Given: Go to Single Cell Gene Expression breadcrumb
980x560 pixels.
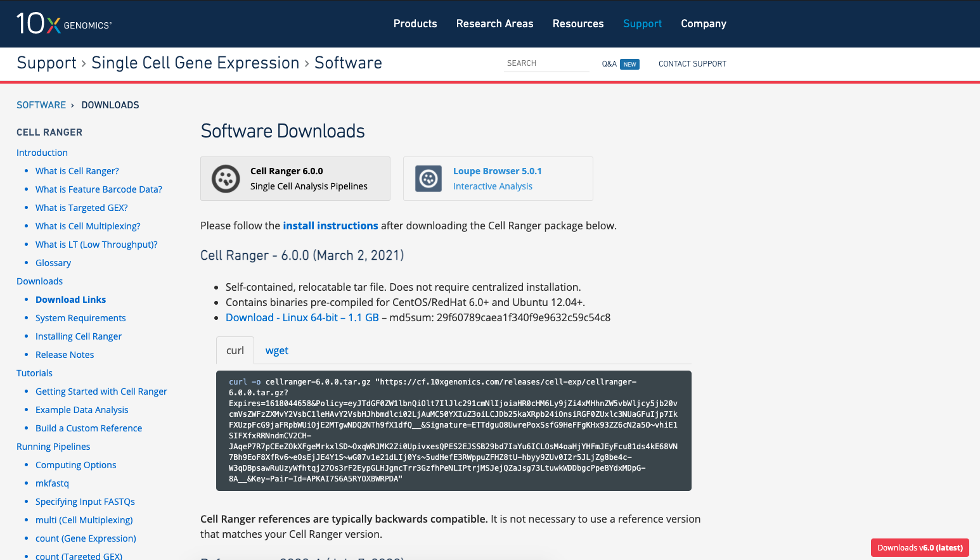Looking at the screenshot, I should [x=195, y=63].
